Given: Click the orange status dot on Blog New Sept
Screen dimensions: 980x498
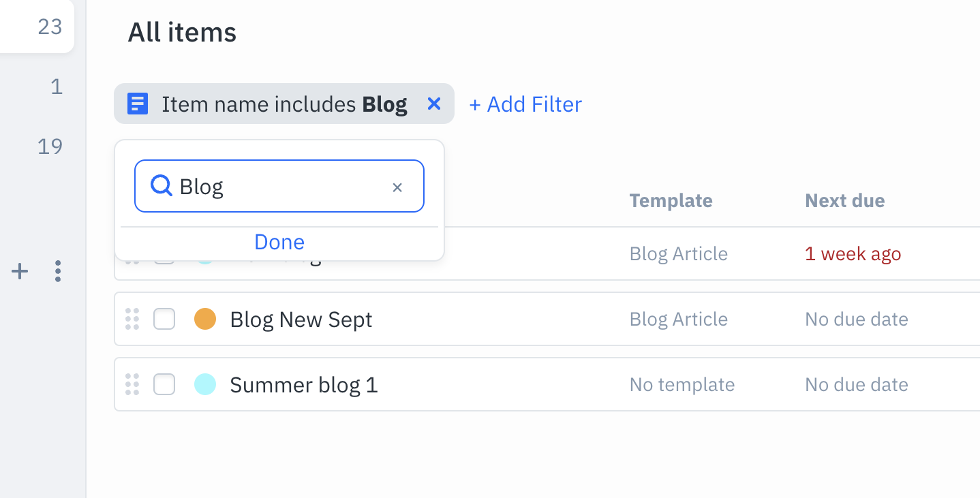Looking at the screenshot, I should [x=206, y=319].
